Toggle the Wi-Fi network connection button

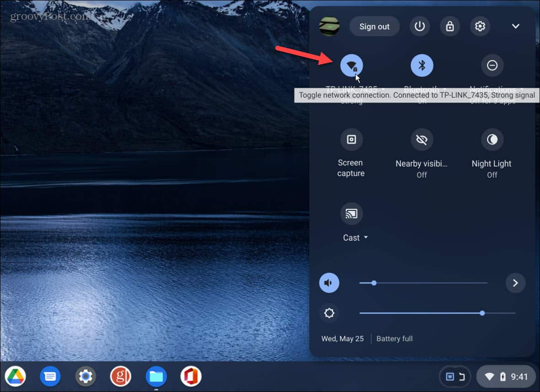pyautogui.click(x=351, y=65)
